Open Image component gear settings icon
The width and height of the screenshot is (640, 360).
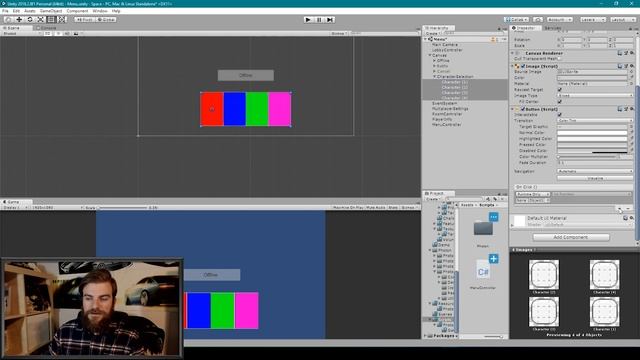click(632, 66)
